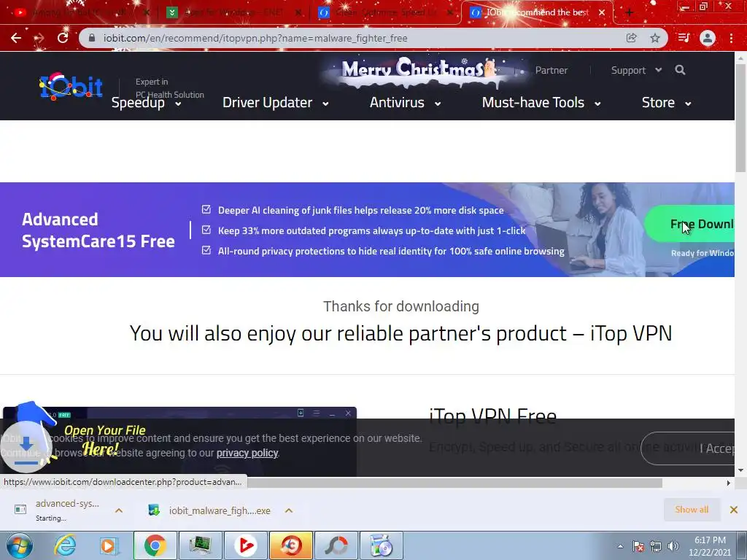Screen dimensions: 747x560
Task: Reload the current iobit page
Action: [x=63, y=38]
